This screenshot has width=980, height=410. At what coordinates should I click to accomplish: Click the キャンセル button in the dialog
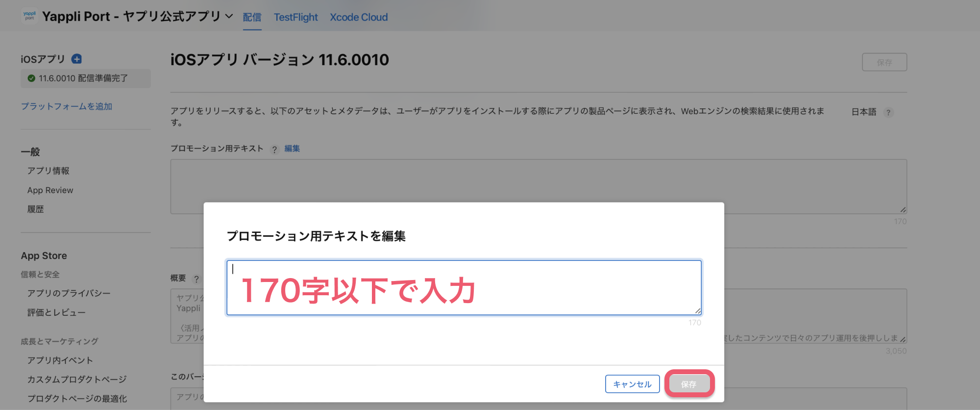(633, 384)
